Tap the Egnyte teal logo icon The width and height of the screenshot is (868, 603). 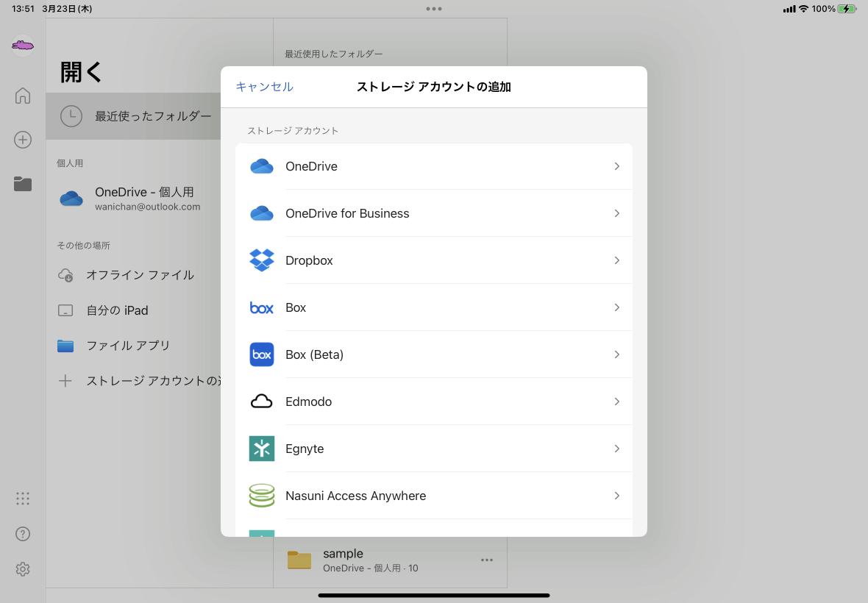(x=262, y=449)
